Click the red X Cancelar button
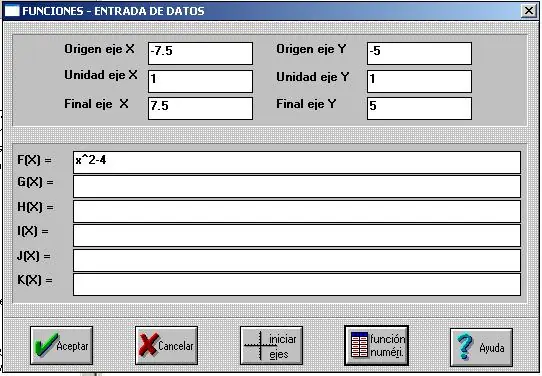The image size is (542, 376). [166, 345]
